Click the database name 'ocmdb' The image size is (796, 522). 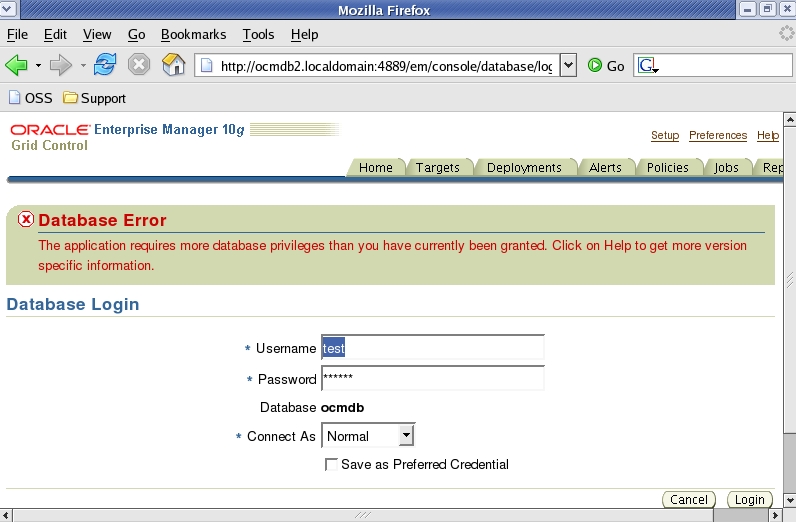coord(343,408)
